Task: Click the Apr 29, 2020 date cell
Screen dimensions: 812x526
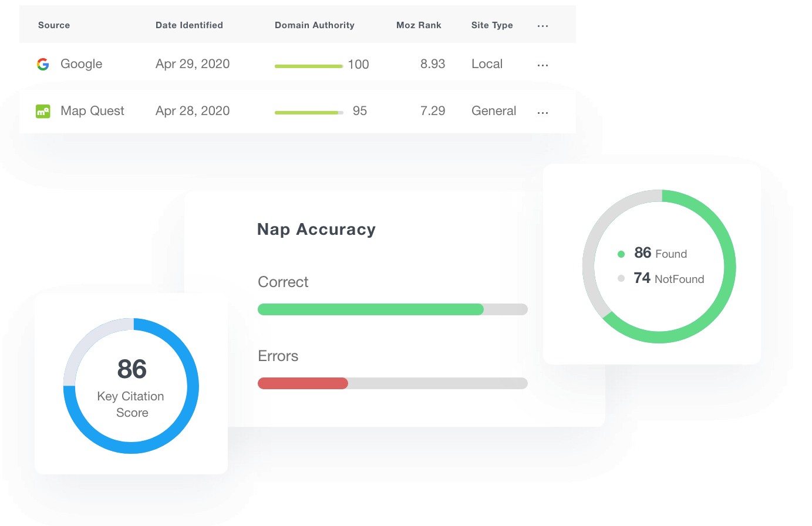Action: [x=193, y=64]
